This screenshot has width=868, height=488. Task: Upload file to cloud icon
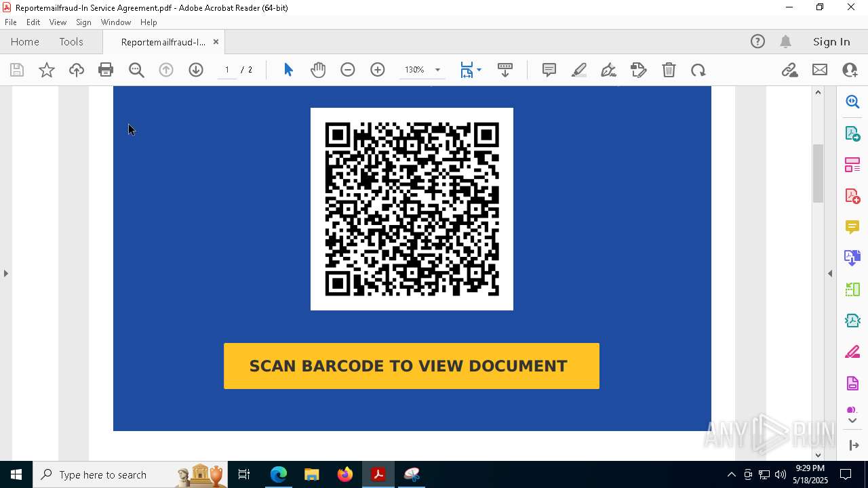click(x=77, y=70)
